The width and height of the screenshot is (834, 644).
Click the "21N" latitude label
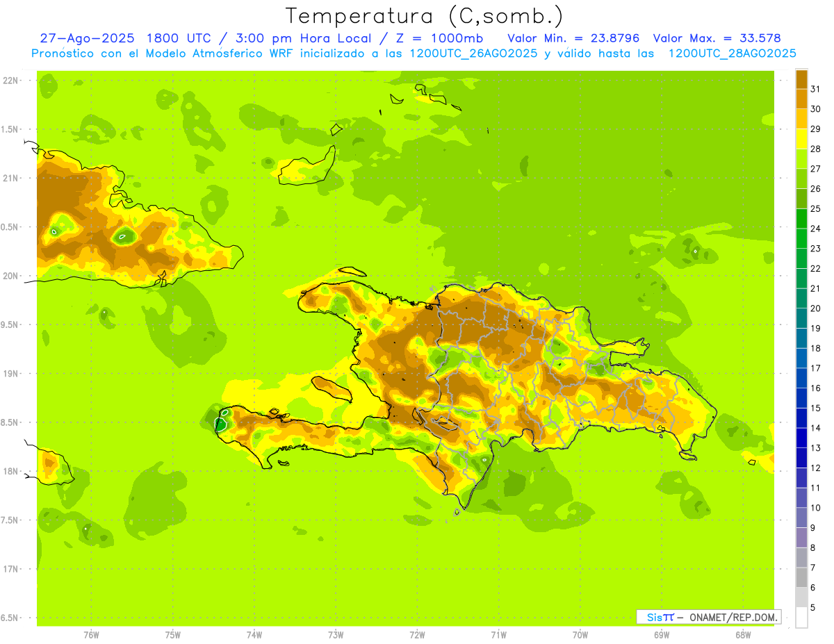tap(10, 178)
